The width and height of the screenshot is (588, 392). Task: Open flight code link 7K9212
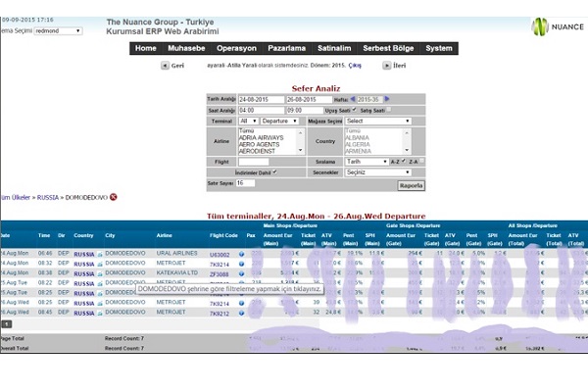coord(220,314)
